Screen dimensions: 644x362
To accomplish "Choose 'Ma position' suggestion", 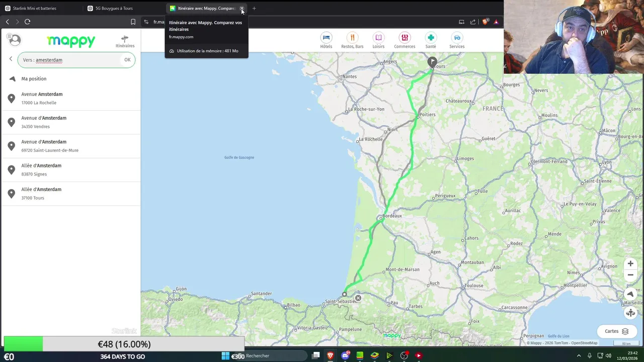I will (x=71, y=78).
